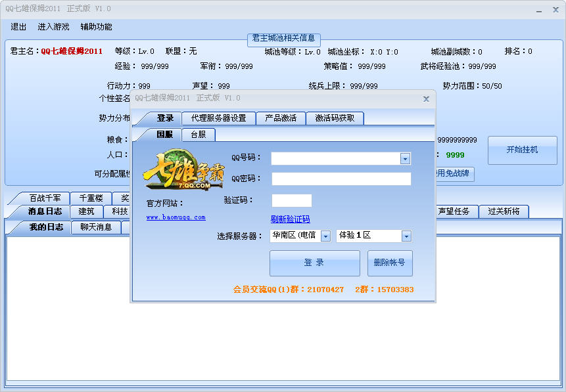566x392 pixels.
Task: Open the 激活码获取 tab
Action: [x=335, y=118]
